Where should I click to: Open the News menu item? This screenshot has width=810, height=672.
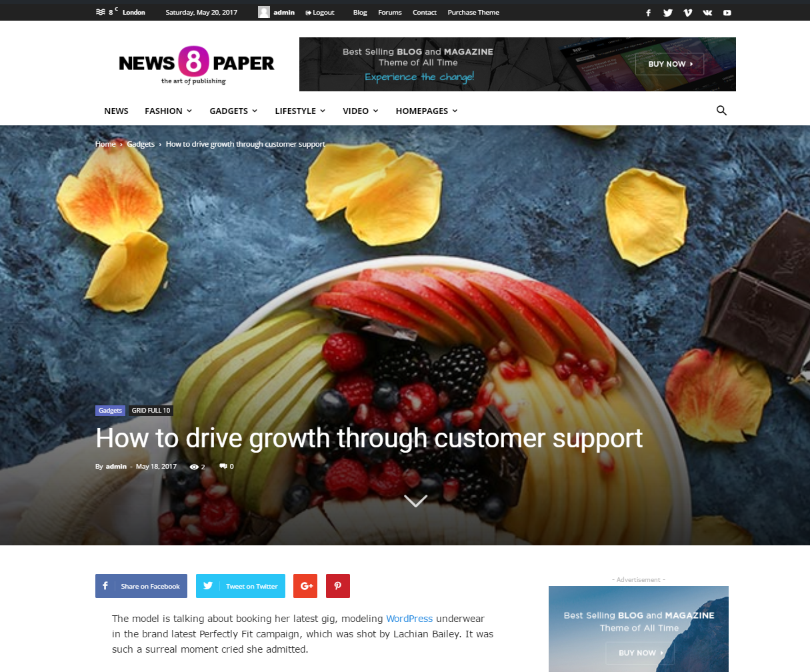tap(116, 111)
